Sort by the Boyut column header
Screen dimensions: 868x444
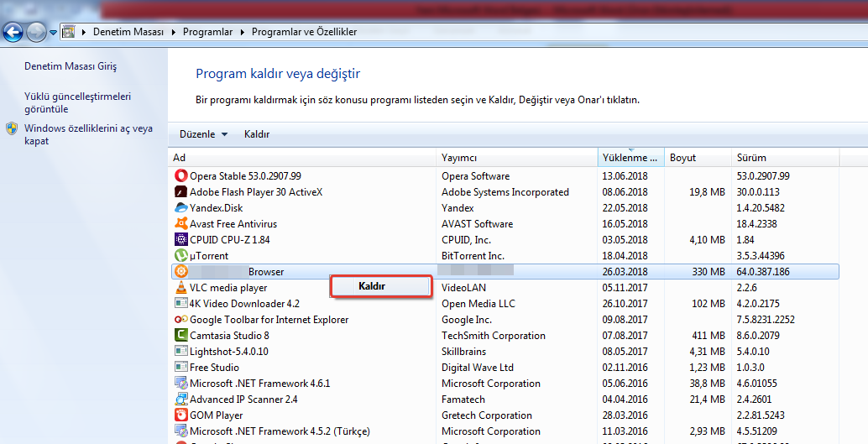[x=682, y=158]
